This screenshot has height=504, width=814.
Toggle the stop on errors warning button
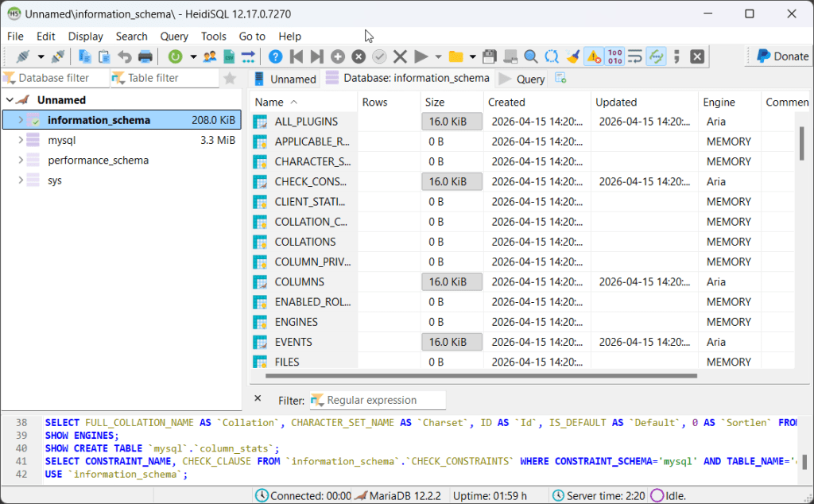[x=594, y=56]
